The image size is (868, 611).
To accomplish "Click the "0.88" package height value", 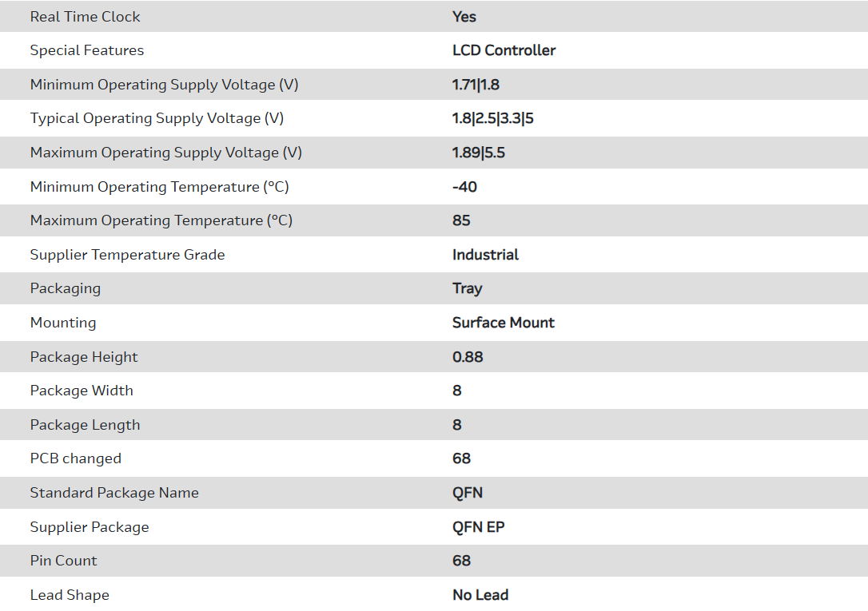I will (468, 357).
